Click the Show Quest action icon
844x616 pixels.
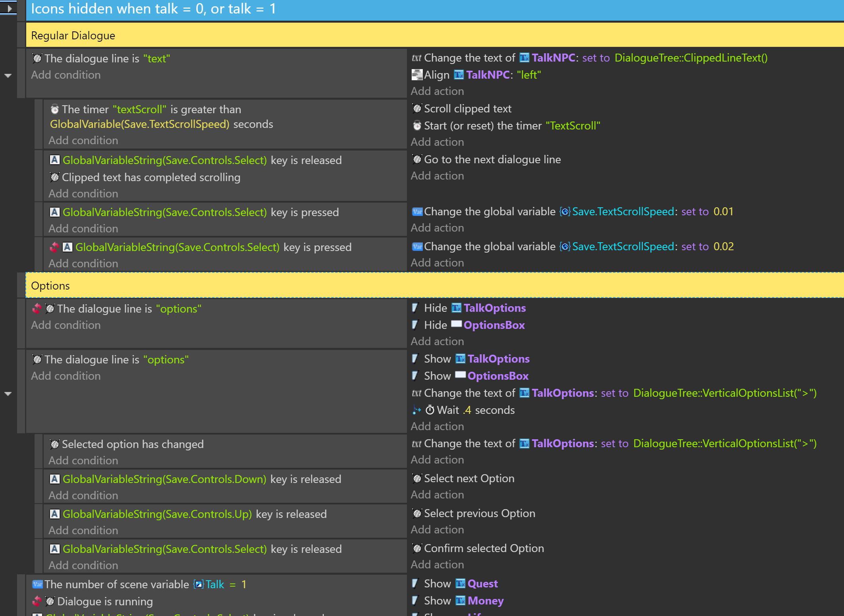415,583
